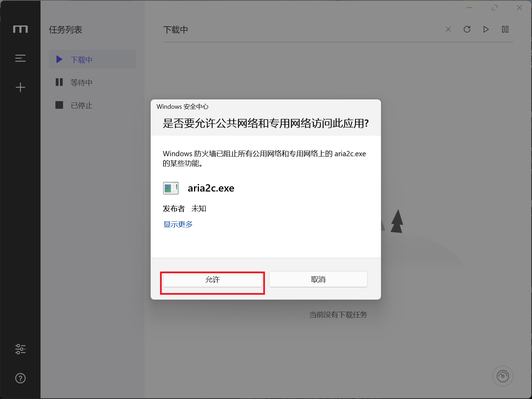Delete selected tasks with X toolbar icon
This screenshot has width=532, height=399.
click(x=448, y=29)
